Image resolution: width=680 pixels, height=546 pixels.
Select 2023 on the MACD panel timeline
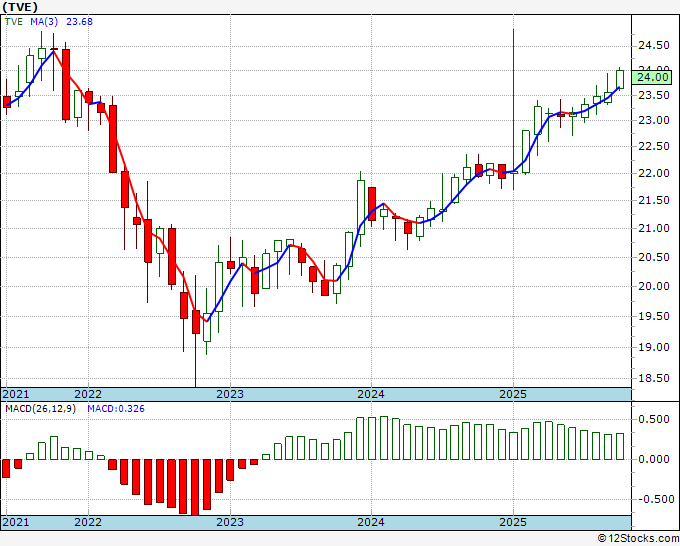coord(230,522)
